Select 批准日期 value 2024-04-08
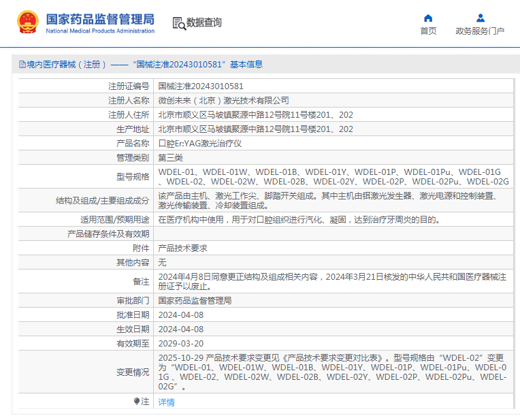 point(181,315)
